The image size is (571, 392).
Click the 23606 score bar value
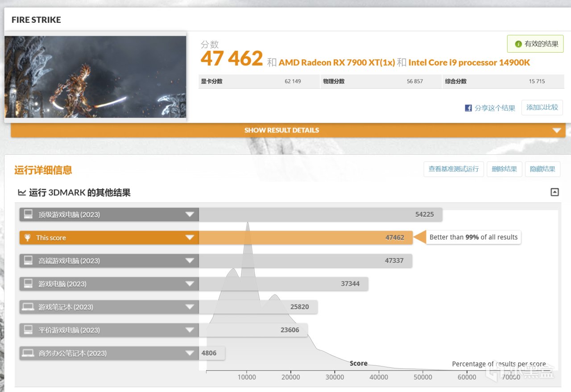pyautogui.click(x=290, y=330)
